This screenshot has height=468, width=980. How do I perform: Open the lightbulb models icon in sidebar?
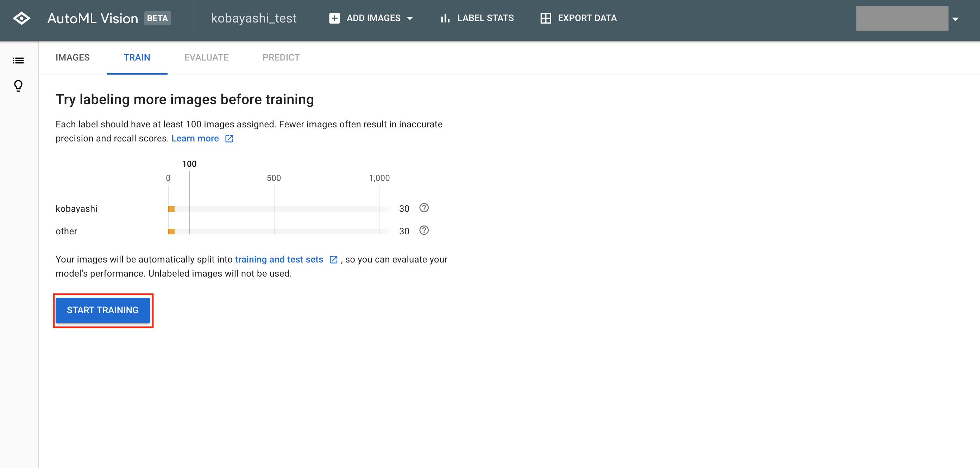18,86
